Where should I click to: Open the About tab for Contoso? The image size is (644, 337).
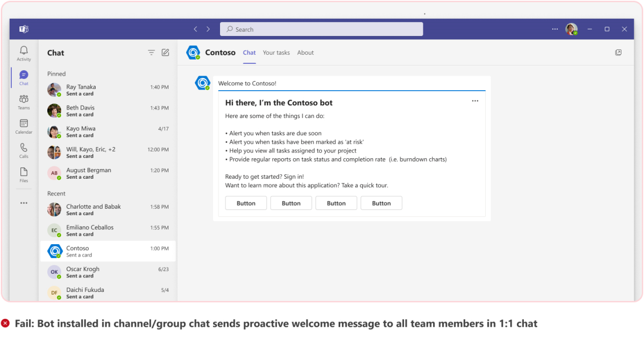tap(305, 53)
